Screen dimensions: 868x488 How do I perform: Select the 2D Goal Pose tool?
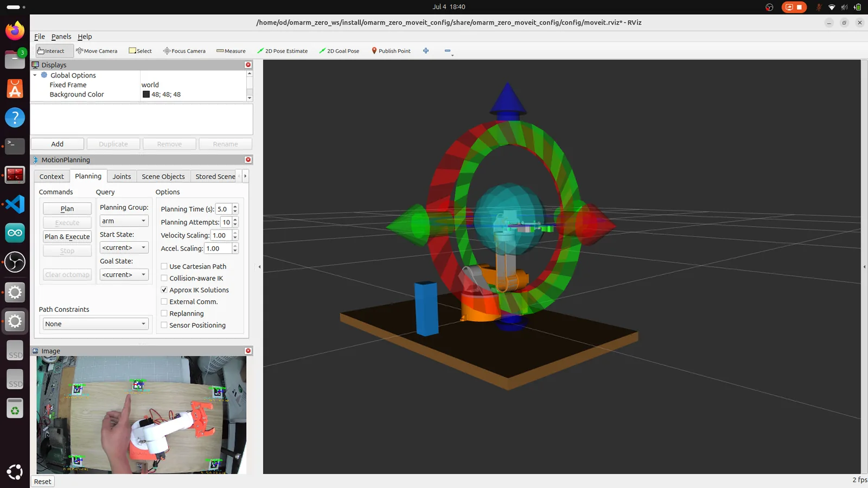[339, 51]
